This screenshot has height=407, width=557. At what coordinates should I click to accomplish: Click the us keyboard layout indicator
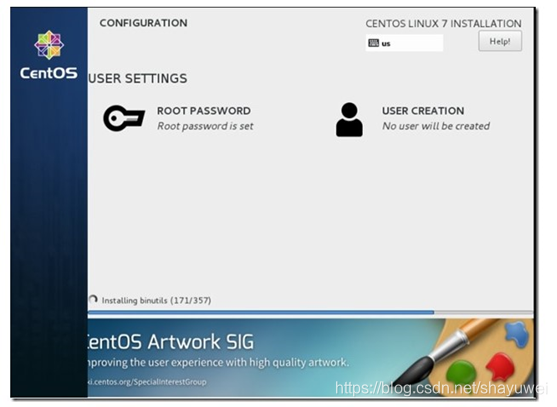coord(404,43)
